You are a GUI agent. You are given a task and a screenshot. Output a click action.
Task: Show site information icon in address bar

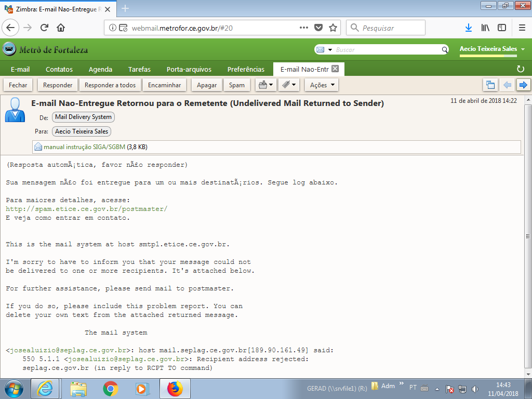(112, 28)
